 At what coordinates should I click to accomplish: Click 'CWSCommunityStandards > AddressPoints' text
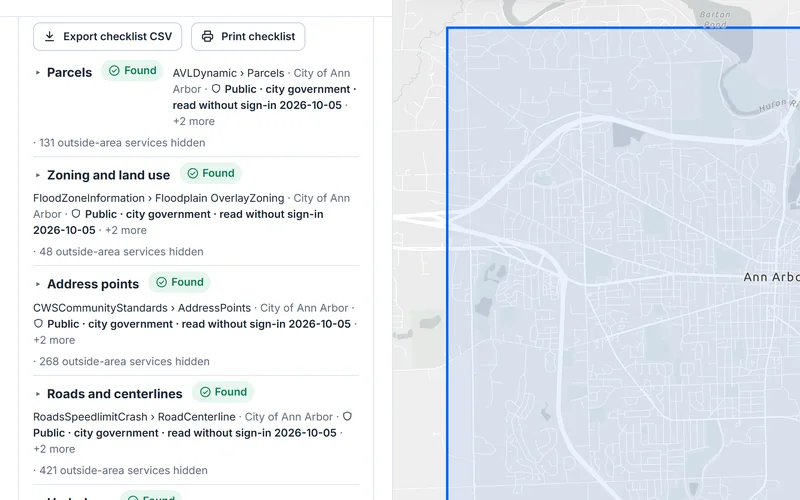pyautogui.click(x=142, y=308)
